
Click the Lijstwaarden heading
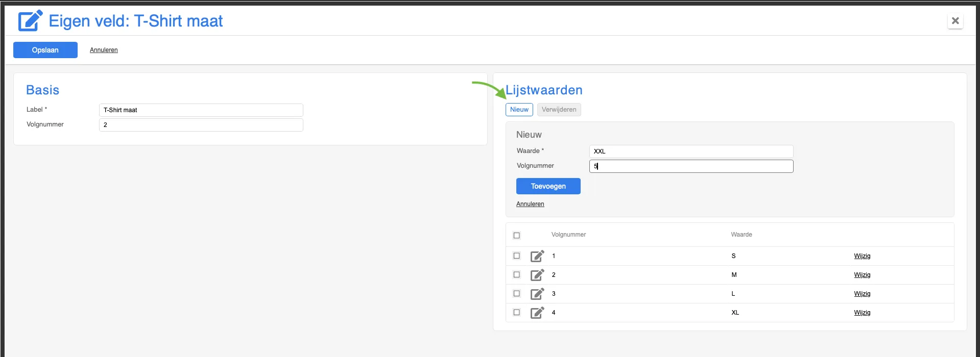point(544,90)
